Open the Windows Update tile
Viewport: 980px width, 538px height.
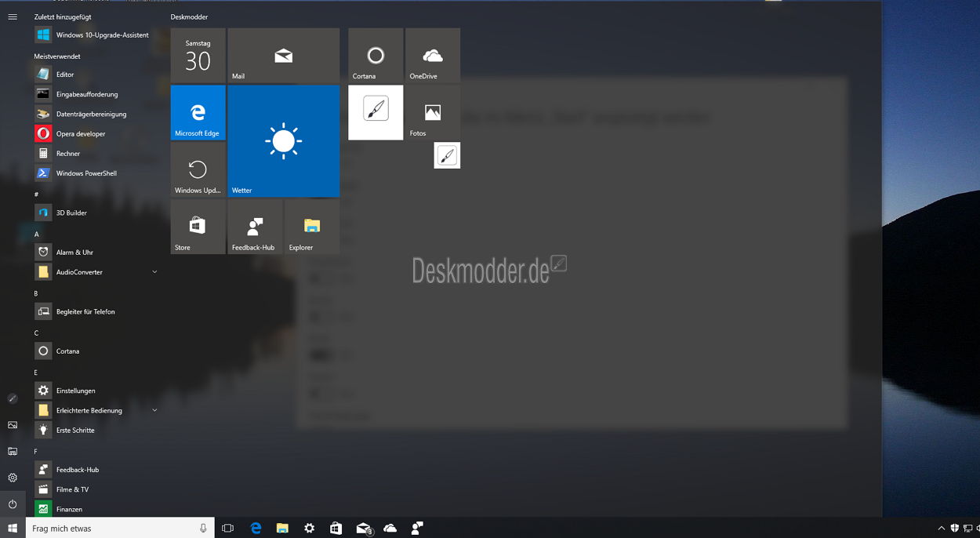point(198,169)
